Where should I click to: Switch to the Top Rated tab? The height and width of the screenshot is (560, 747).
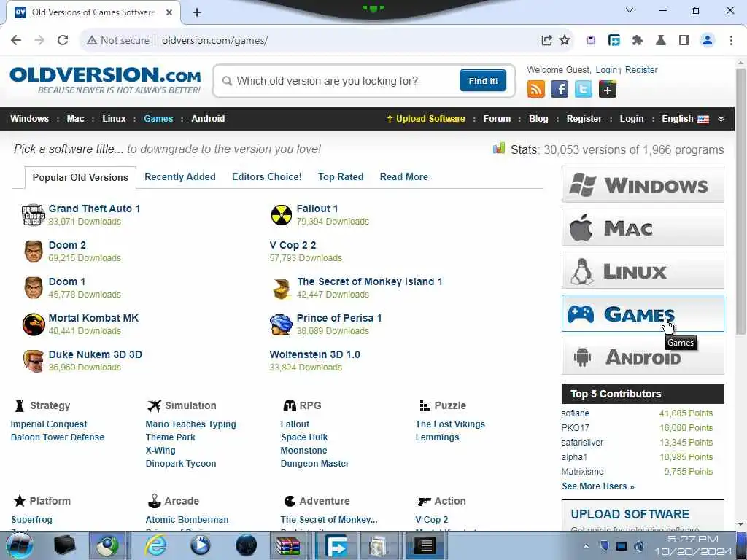pyautogui.click(x=341, y=176)
